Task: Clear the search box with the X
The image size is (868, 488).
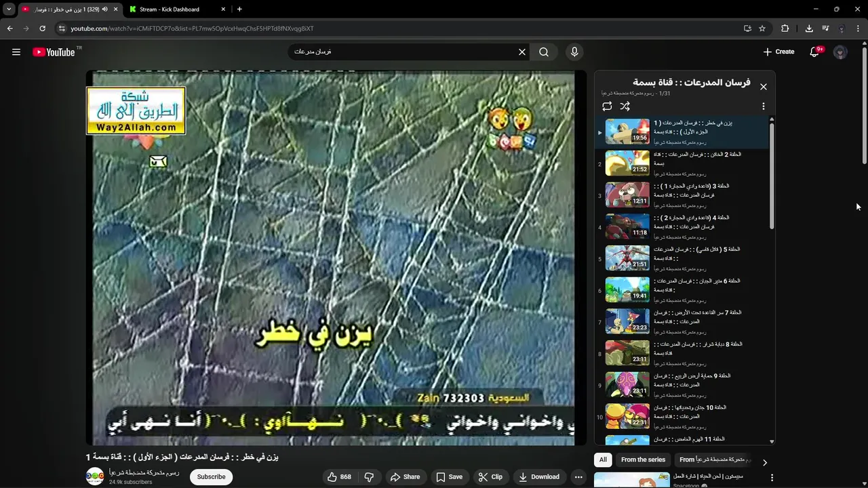Action: [522, 52]
